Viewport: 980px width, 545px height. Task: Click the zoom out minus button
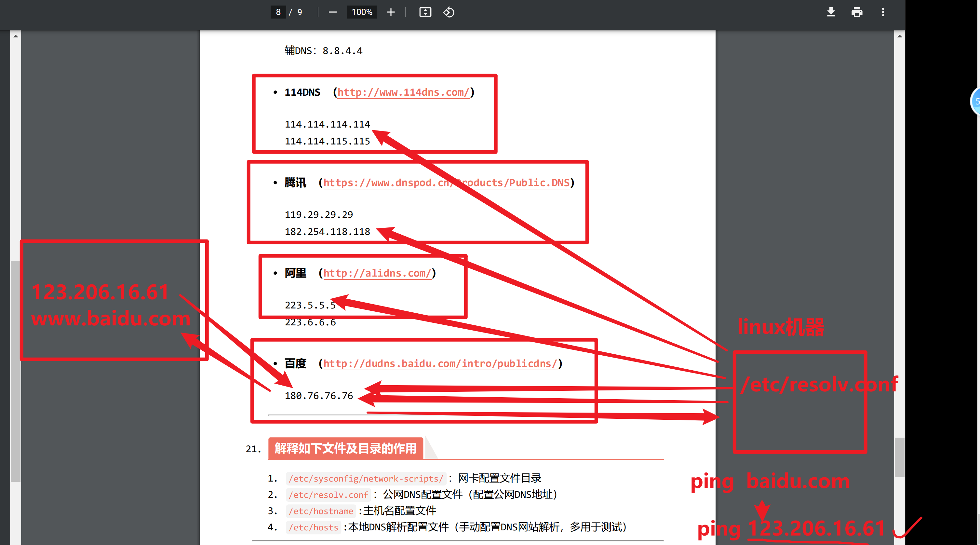click(x=332, y=12)
